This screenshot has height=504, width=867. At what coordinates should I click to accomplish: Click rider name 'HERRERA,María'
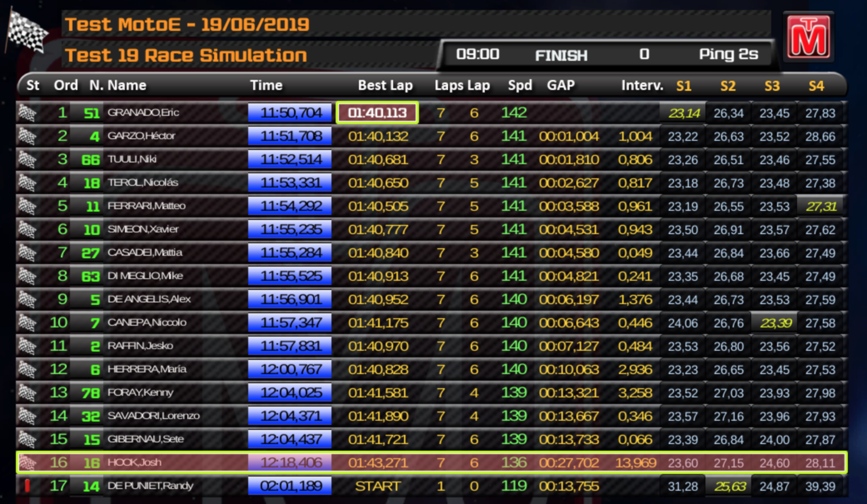point(147,369)
